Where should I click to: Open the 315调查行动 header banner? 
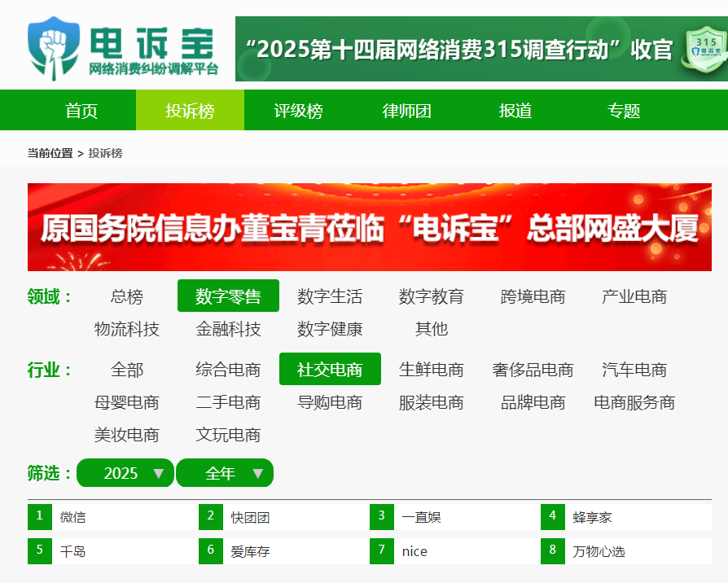point(456,50)
